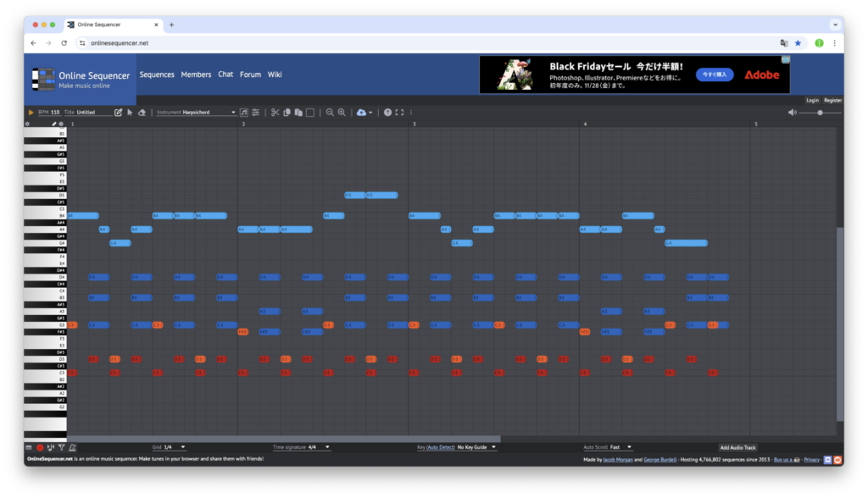Viewport: 868px width, 498px height.
Task: Open the Instrument Harpsichord dropdown
Action: (209, 112)
